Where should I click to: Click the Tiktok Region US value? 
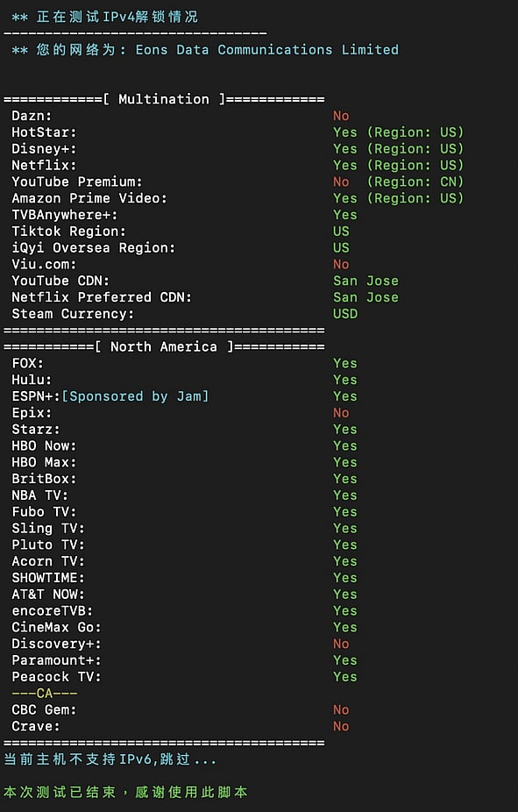click(x=341, y=231)
